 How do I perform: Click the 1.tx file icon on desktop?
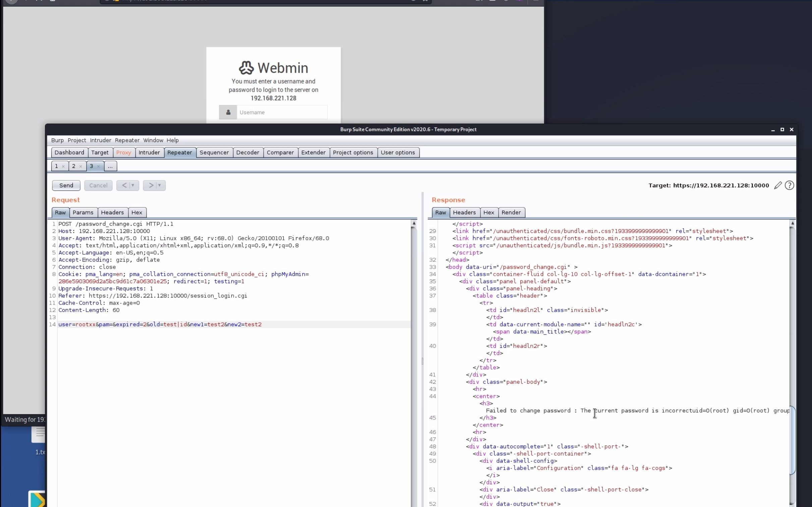pyautogui.click(x=39, y=435)
